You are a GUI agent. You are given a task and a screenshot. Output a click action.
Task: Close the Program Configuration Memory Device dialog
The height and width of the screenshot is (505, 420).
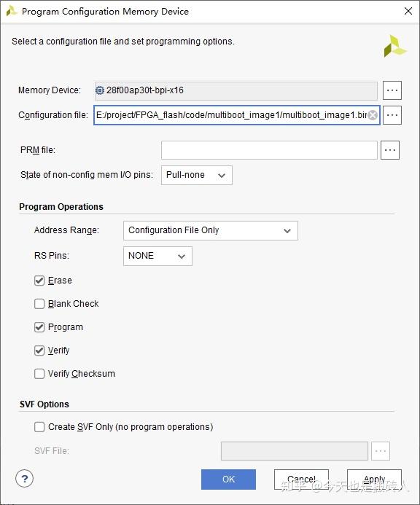coord(408,11)
